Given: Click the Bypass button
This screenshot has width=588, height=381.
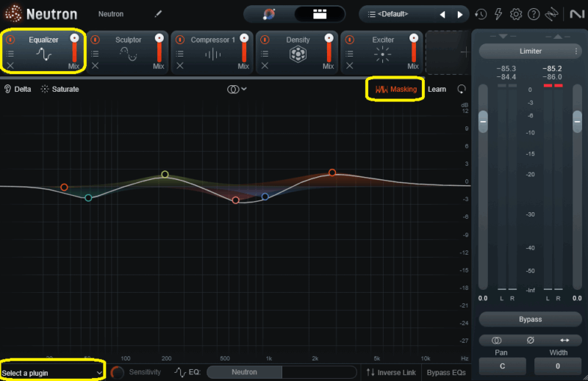Looking at the screenshot, I should click(530, 319).
